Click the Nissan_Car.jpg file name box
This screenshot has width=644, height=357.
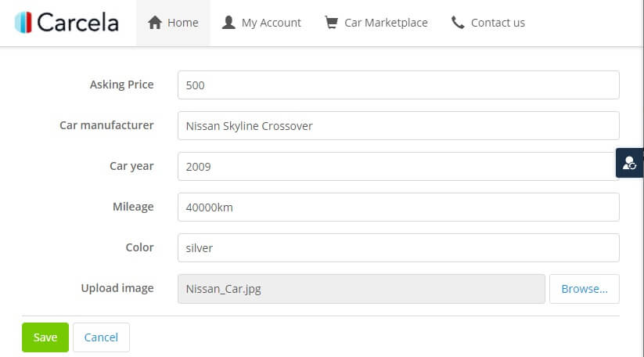[x=361, y=289]
